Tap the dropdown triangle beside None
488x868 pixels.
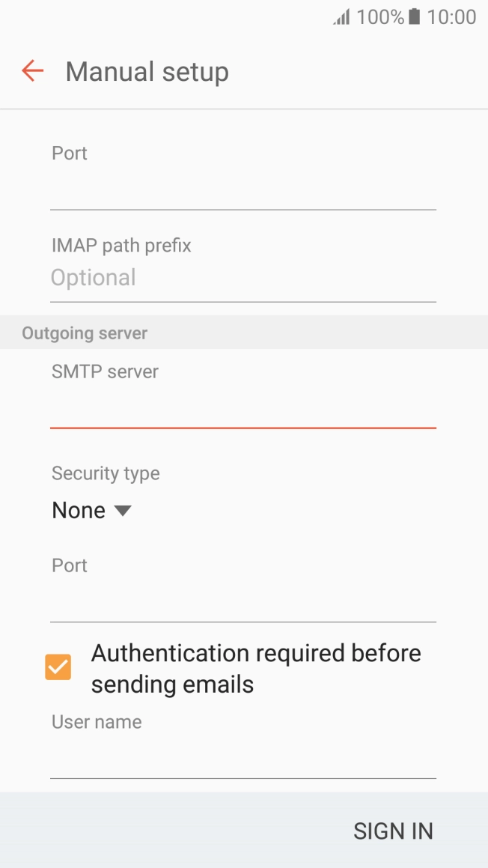pos(123,510)
